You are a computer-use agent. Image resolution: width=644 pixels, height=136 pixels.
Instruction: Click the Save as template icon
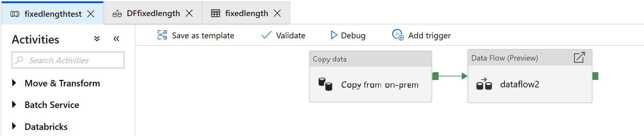point(162,35)
